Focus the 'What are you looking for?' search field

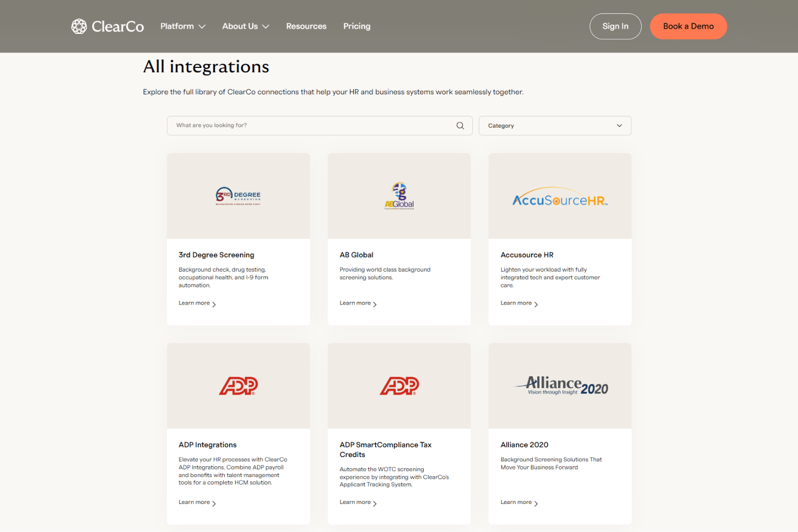320,126
